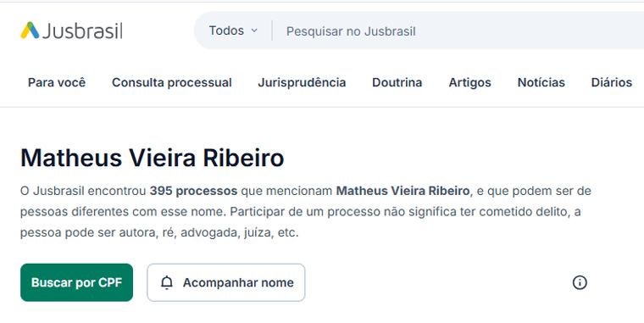
Task: Click the bold 395 processos text
Action: (x=193, y=191)
